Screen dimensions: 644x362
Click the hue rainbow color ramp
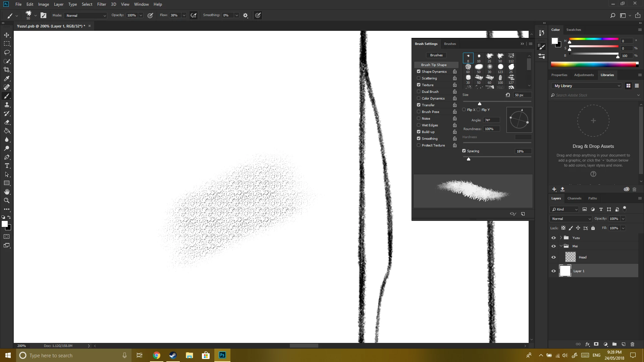[594, 64]
